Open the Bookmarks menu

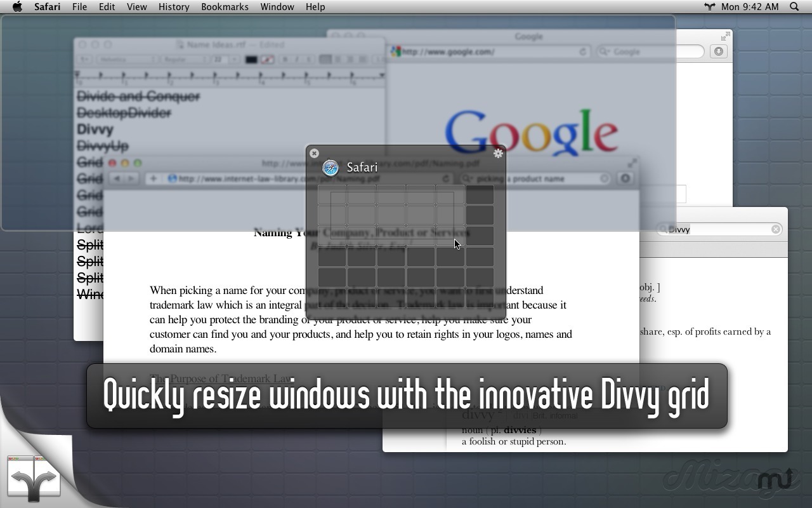225,7
